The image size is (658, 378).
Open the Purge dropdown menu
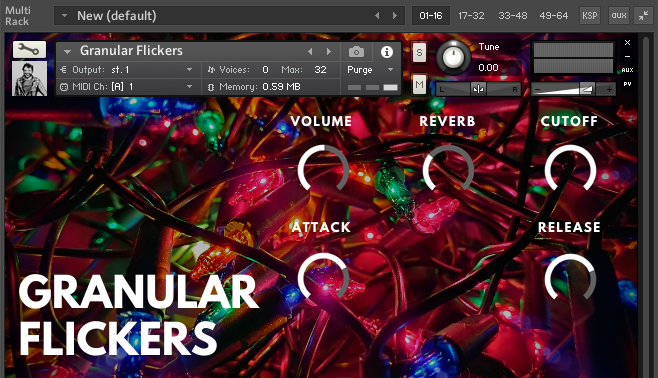pyautogui.click(x=371, y=70)
